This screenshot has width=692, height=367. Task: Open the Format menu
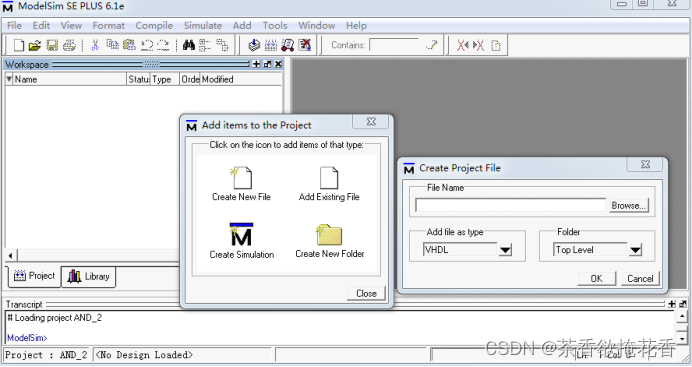(x=109, y=26)
